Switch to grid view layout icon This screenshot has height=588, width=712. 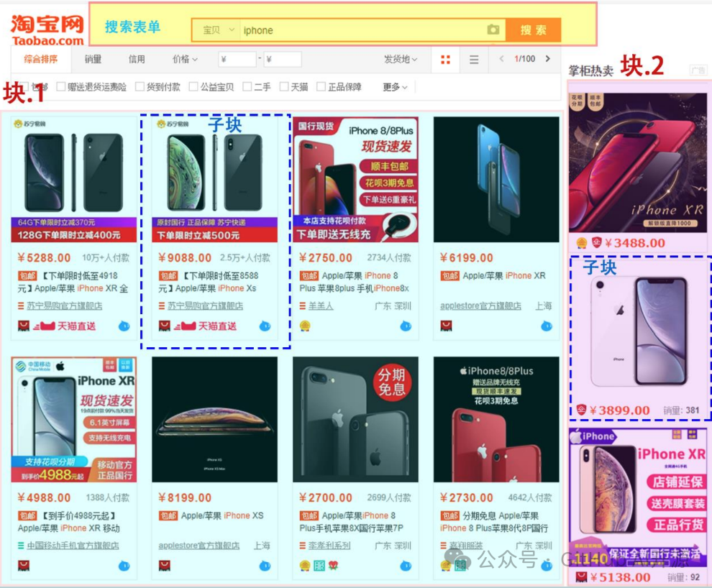[445, 60]
